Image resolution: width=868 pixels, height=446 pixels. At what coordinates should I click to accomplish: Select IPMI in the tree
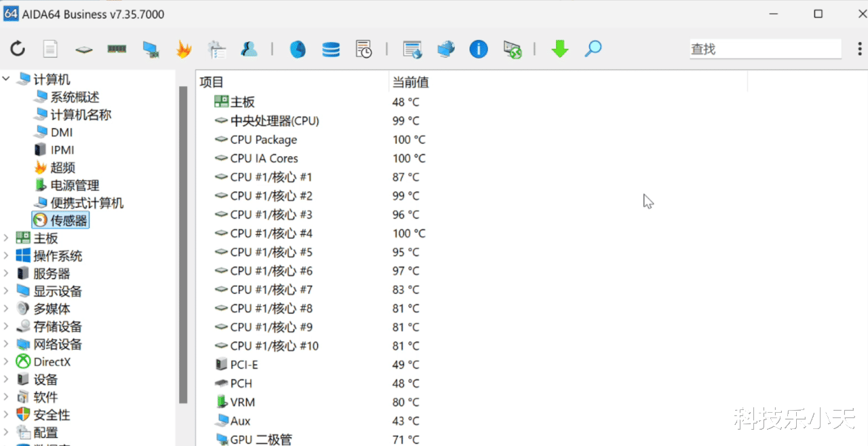point(62,150)
